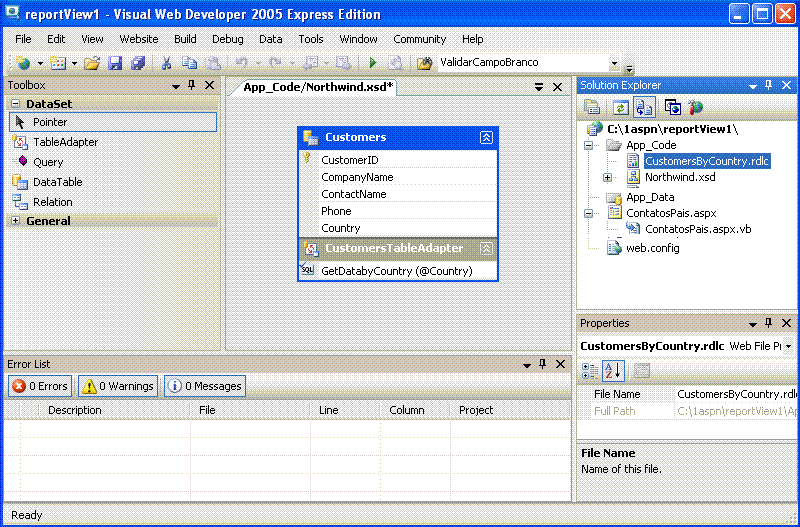This screenshot has height=527, width=800.
Task: Open the ValidarCampoBranco find dropdown
Action: (614, 63)
